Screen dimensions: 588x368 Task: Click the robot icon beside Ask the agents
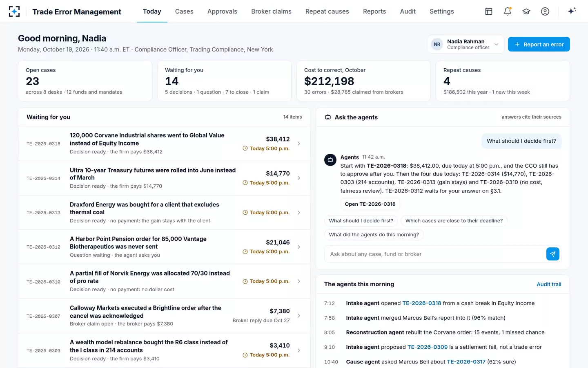point(328,117)
